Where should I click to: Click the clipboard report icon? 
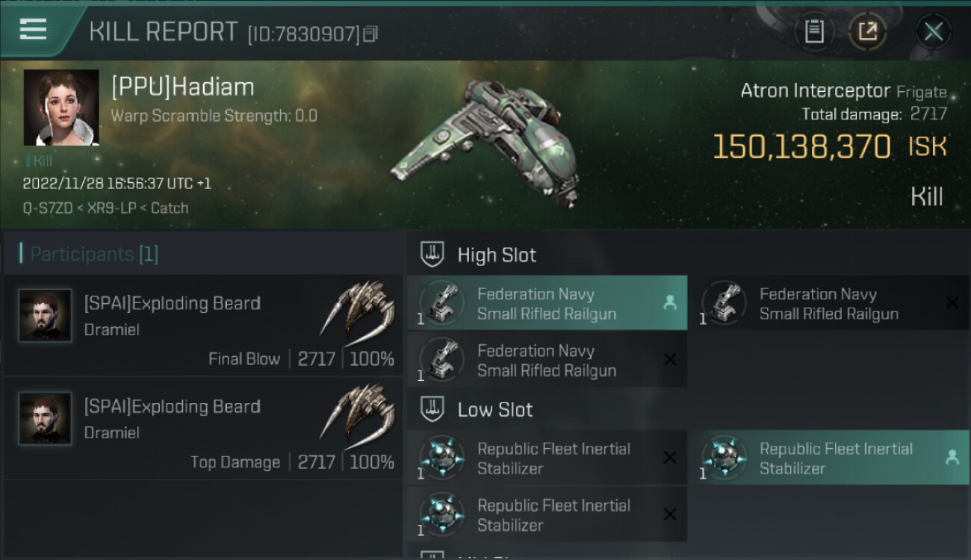pyautogui.click(x=814, y=31)
